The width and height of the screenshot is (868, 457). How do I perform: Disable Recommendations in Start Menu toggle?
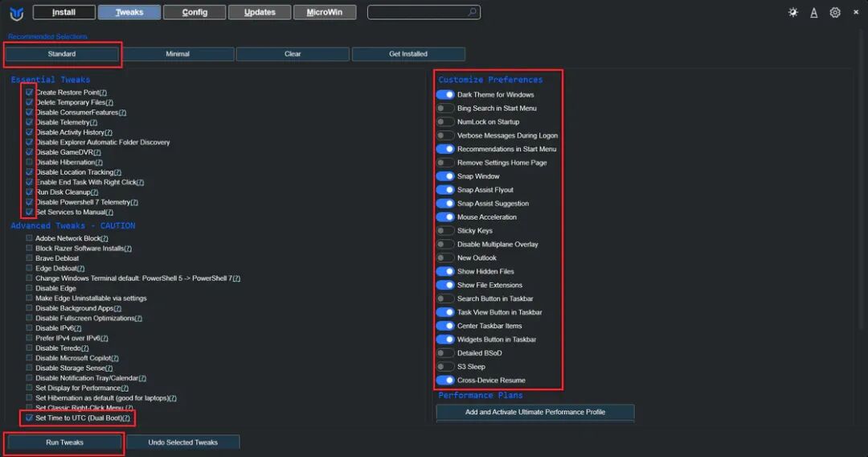[x=445, y=149]
